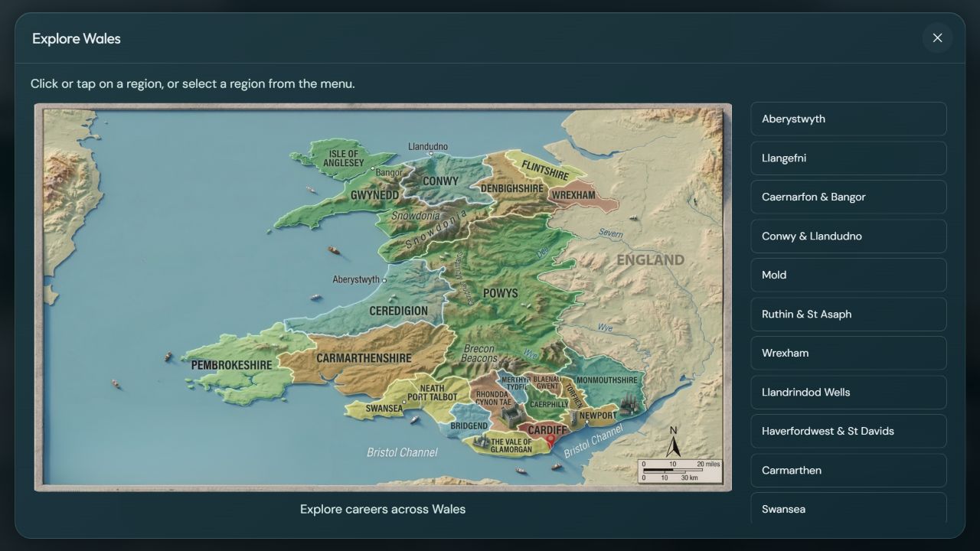Select Wrexham from the region menu

click(x=848, y=353)
